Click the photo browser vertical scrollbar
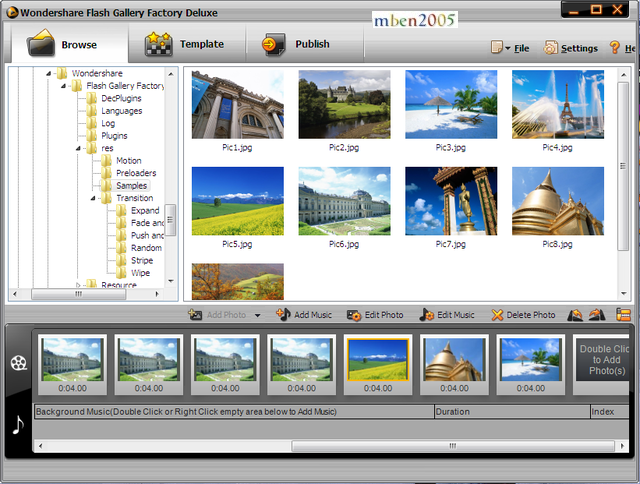Image resolution: width=640 pixels, height=484 pixels. pyautogui.click(x=623, y=166)
